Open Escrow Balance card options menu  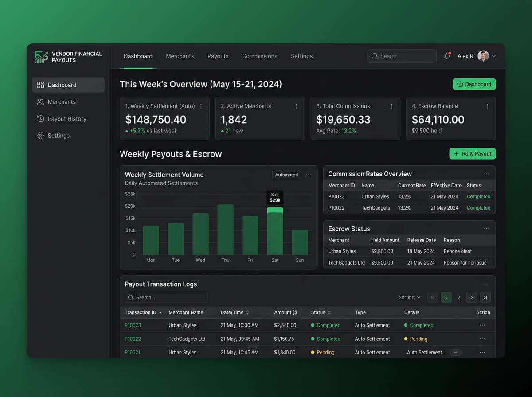(487, 106)
